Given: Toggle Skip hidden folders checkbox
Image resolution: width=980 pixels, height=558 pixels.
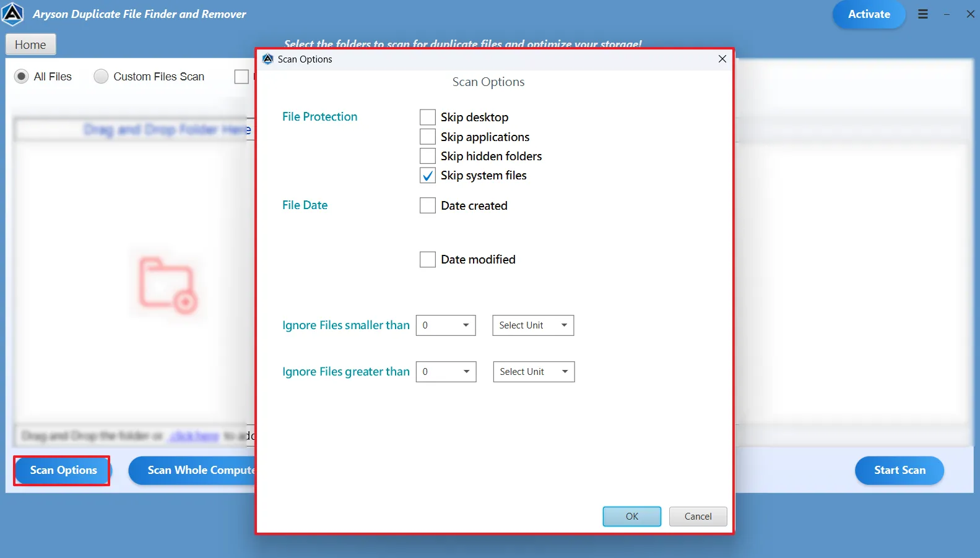Looking at the screenshot, I should coord(428,156).
